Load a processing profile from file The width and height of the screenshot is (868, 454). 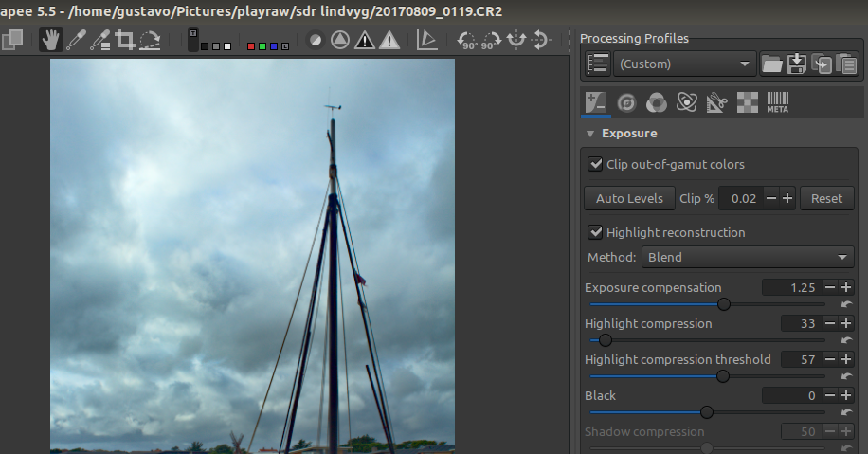772,64
